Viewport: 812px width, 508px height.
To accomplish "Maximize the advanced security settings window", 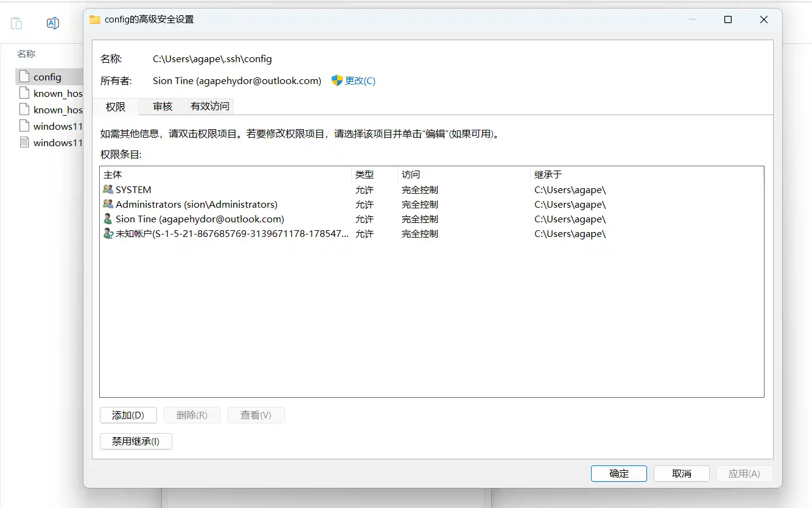I will point(728,19).
